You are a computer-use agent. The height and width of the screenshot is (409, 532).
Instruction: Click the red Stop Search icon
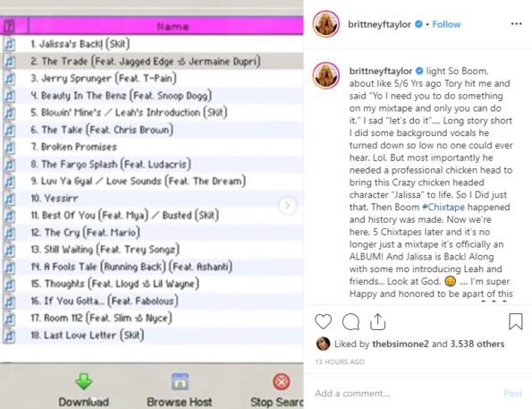pos(282,381)
